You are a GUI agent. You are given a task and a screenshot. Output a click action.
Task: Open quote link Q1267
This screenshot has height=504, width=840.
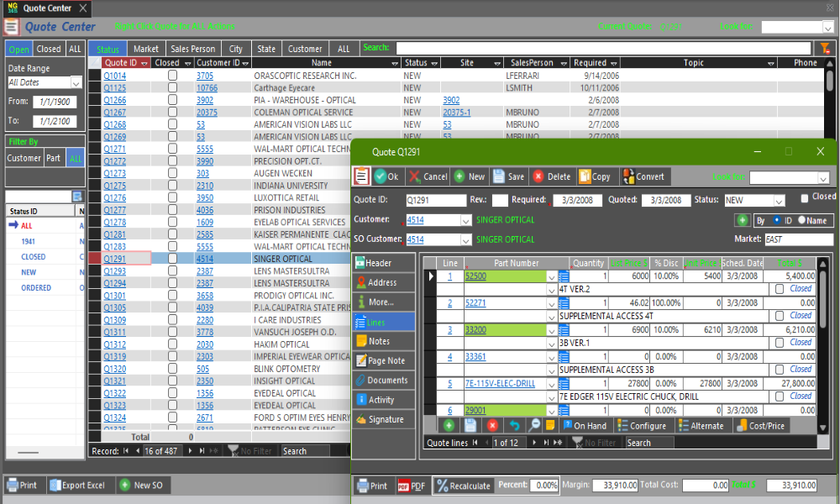pos(114,113)
